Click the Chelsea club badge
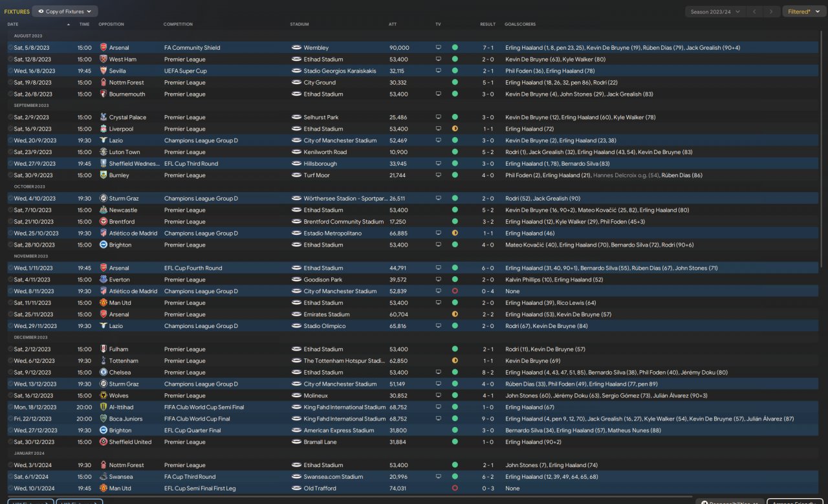This screenshot has height=504, width=828. (x=103, y=373)
